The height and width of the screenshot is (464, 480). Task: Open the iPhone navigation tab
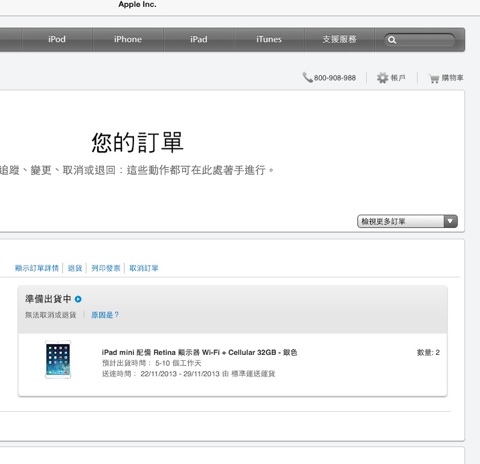point(128,39)
